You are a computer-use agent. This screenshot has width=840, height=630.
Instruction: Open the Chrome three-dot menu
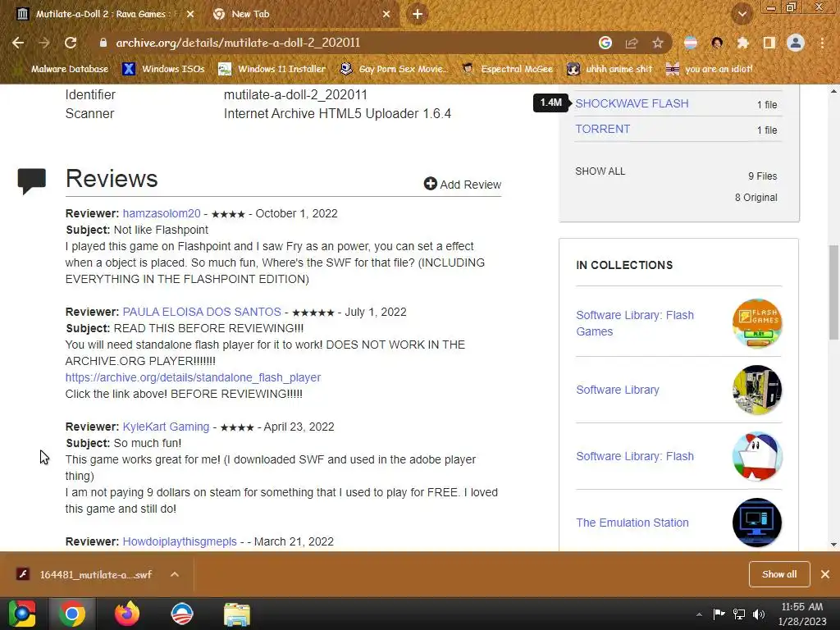click(x=822, y=43)
